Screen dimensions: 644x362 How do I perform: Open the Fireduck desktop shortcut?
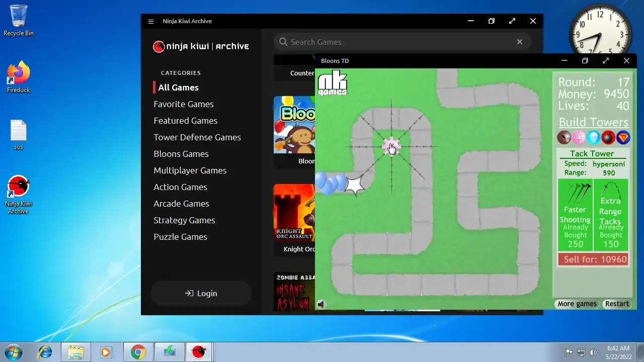pyautogui.click(x=19, y=77)
